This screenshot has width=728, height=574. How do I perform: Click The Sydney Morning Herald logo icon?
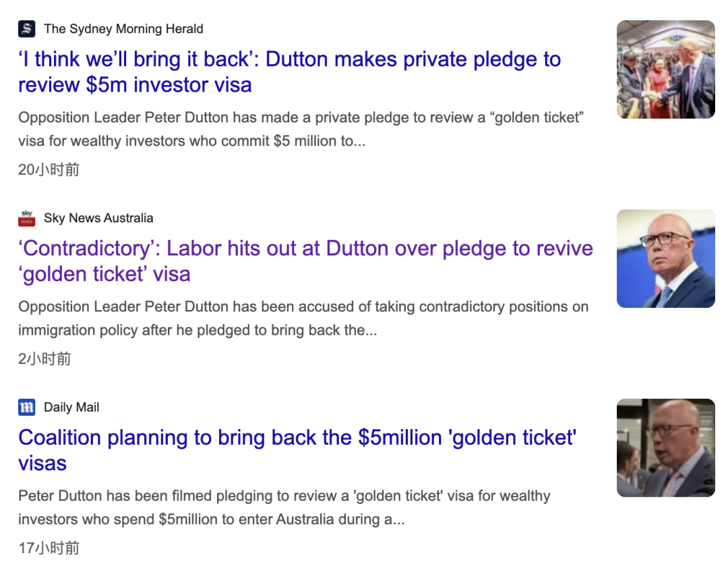(26, 29)
